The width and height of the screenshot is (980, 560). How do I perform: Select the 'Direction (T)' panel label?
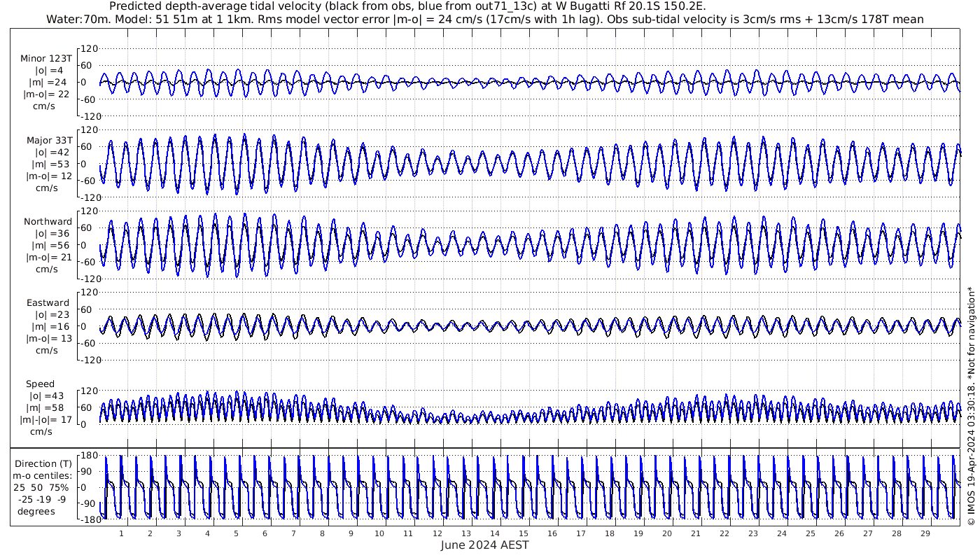[43, 464]
